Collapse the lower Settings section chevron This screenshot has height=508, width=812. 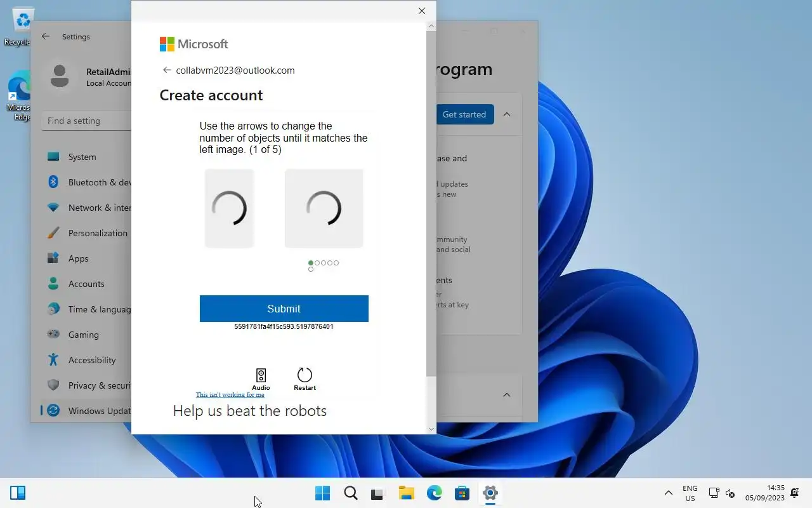(507, 395)
